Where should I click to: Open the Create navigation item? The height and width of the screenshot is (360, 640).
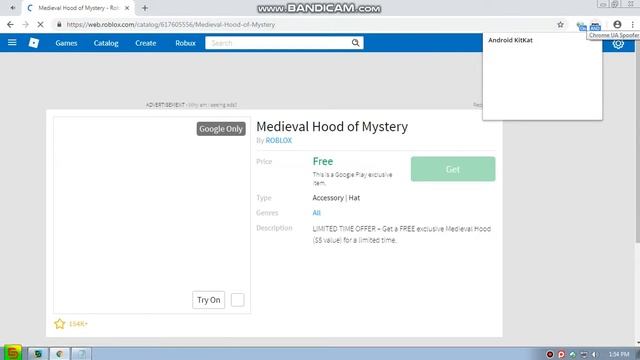(x=146, y=43)
